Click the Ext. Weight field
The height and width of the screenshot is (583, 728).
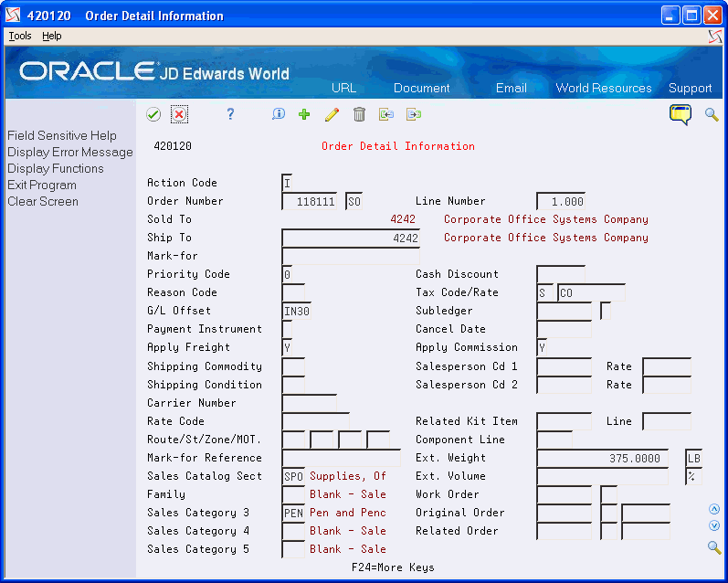tap(602, 458)
